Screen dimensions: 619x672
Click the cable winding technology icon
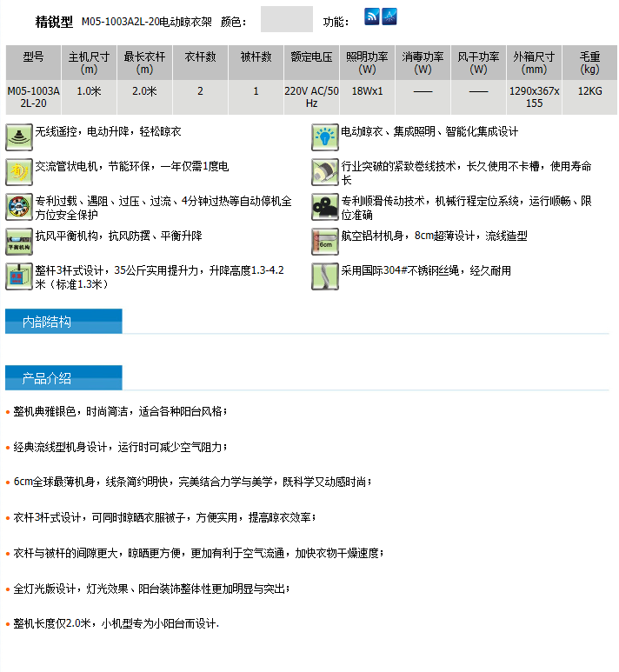[325, 172]
